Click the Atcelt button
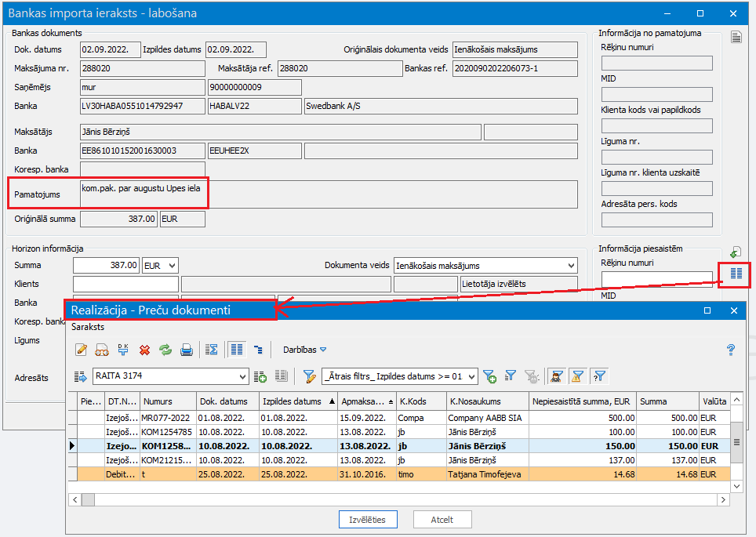Viewport: 756px width, 537px height. click(x=442, y=519)
